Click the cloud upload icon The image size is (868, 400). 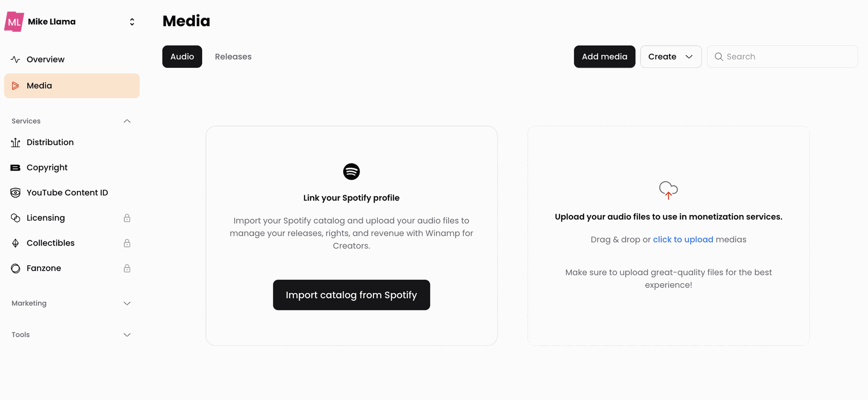(x=668, y=190)
